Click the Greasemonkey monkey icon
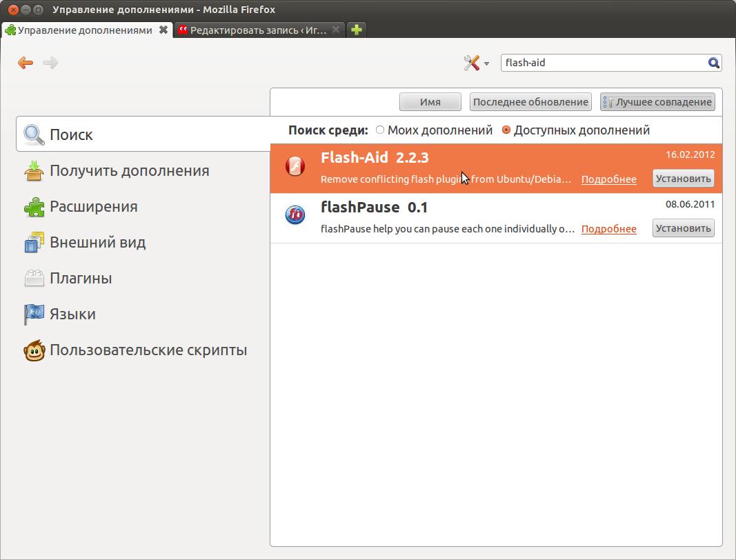The height and width of the screenshot is (560, 736). 34,350
